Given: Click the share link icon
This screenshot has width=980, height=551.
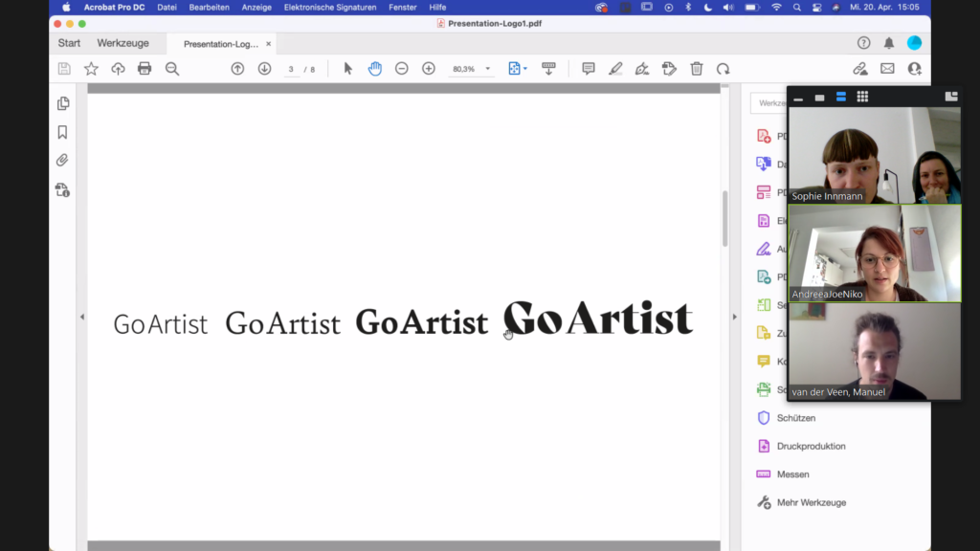Looking at the screenshot, I should [860, 69].
